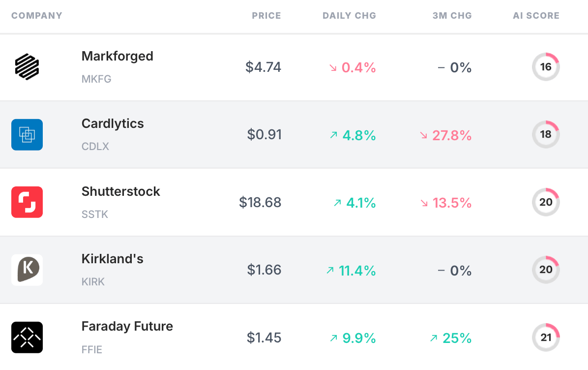Click the Shutterstock red logo icon
Viewport: 588px width, 370px height.
coord(27,202)
